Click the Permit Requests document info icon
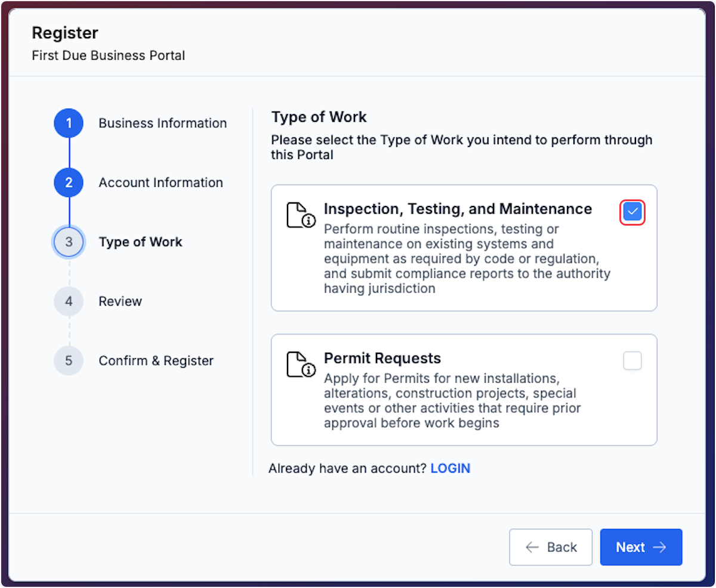The height and width of the screenshot is (588, 716). pyautogui.click(x=301, y=364)
